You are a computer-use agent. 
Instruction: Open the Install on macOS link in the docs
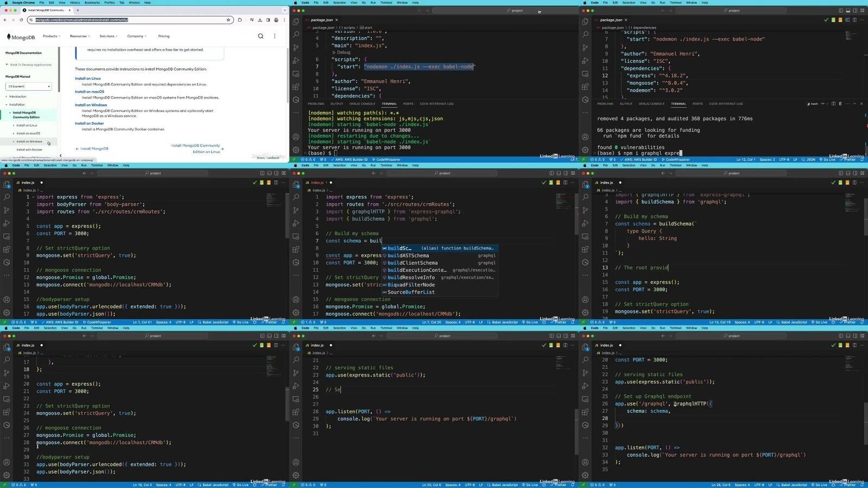tap(90, 92)
